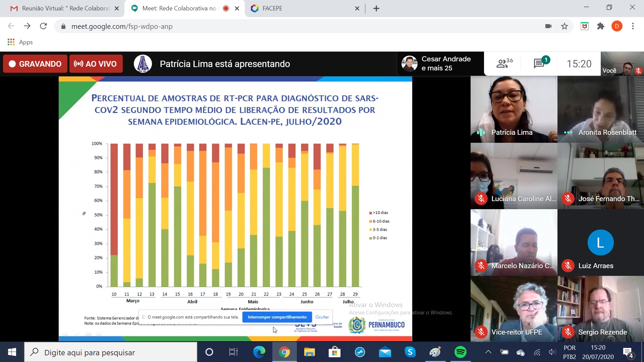The width and height of the screenshot is (644, 362).
Task: Click the POR PTB2 language indicator
Action: tap(570, 352)
